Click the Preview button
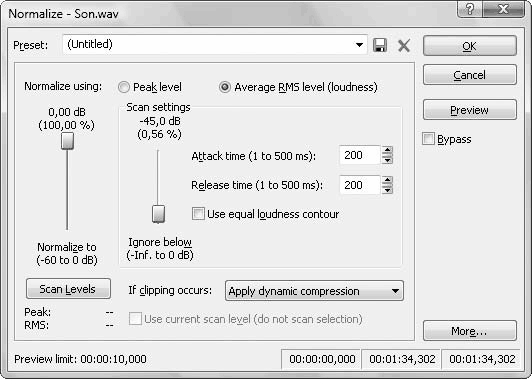 (470, 110)
